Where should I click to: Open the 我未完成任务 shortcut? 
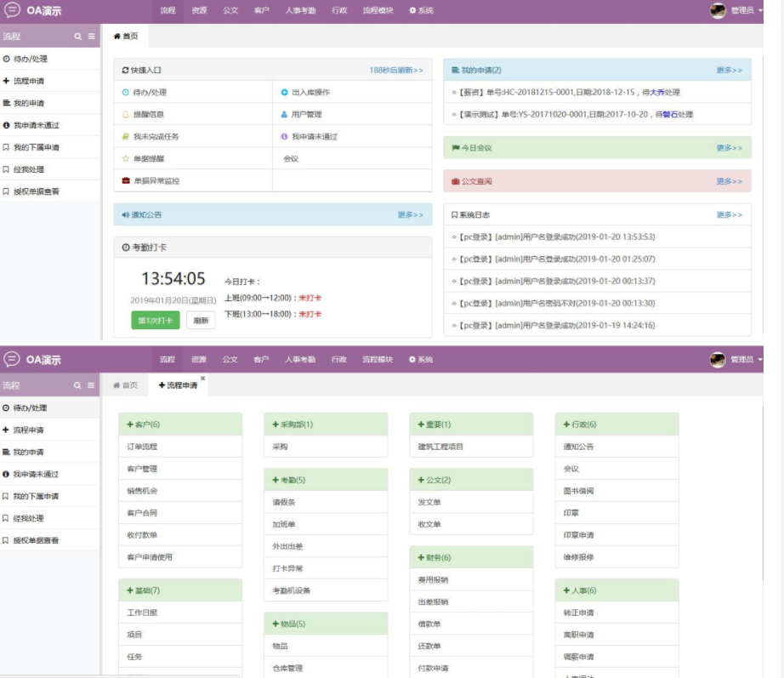(156, 136)
